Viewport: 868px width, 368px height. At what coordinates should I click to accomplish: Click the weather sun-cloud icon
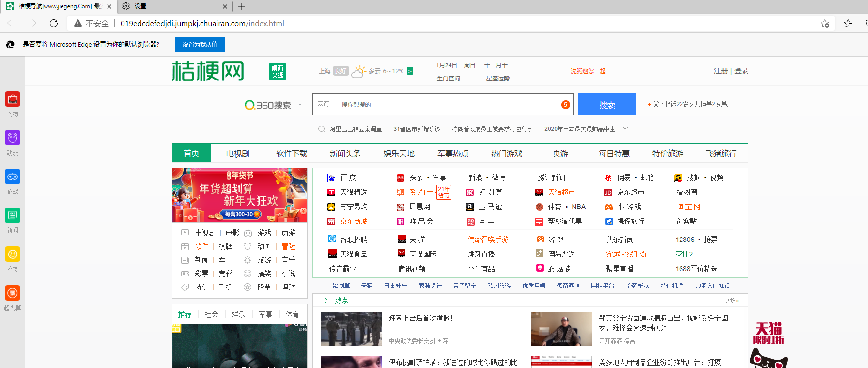click(x=358, y=71)
